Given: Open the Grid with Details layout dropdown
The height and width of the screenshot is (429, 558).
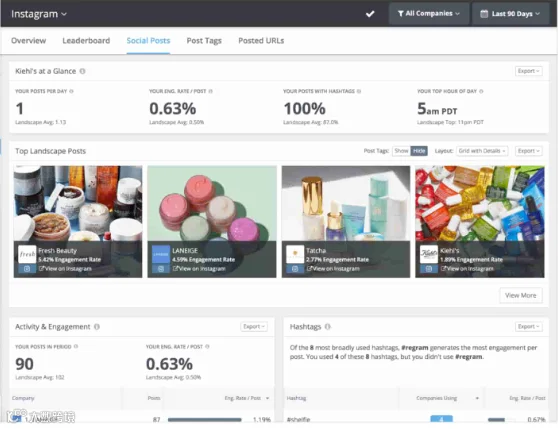Looking at the screenshot, I should point(482,151).
